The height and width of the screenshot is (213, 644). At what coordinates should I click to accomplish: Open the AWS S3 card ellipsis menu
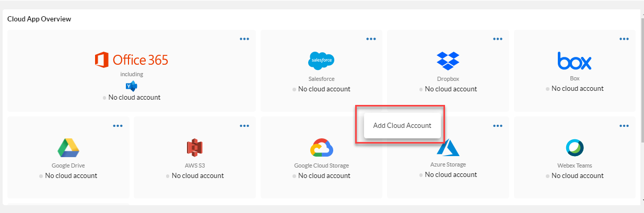244,126
